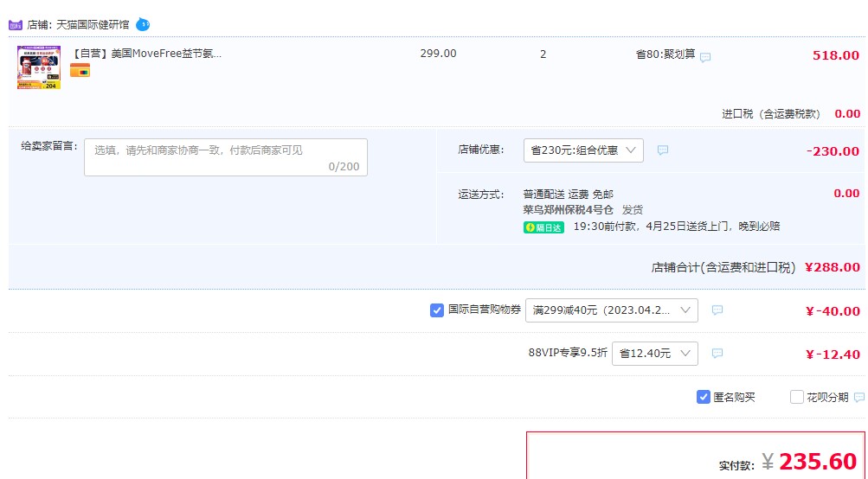The height and width of the screenshot is (479, 868).
Task: Expand the 满299减40元 coupon dropdown
Action: (612, 310)
